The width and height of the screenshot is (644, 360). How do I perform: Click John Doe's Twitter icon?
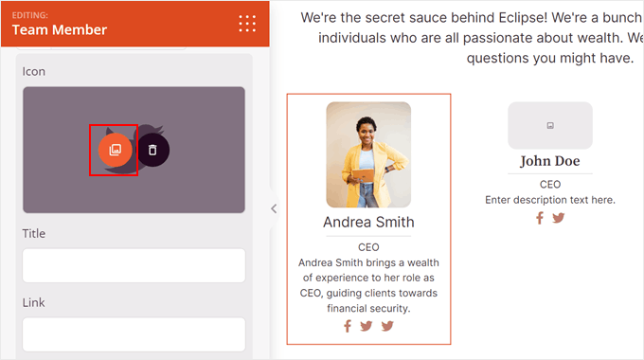(558, 218)
